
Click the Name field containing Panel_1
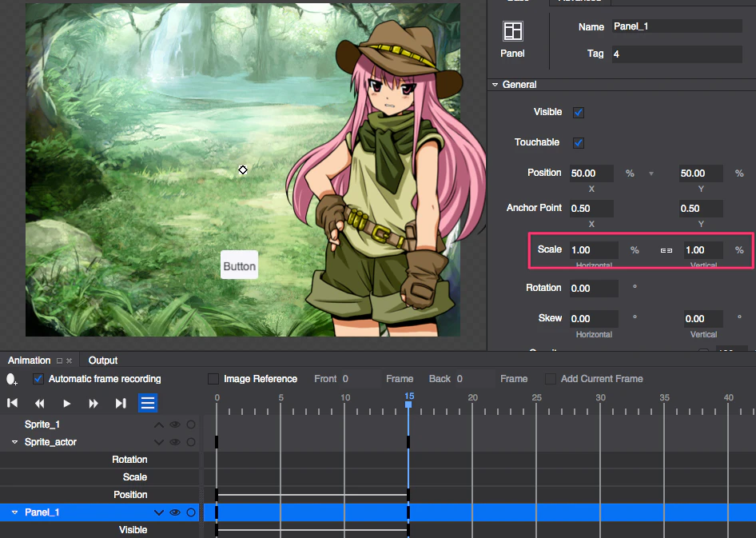677,26
